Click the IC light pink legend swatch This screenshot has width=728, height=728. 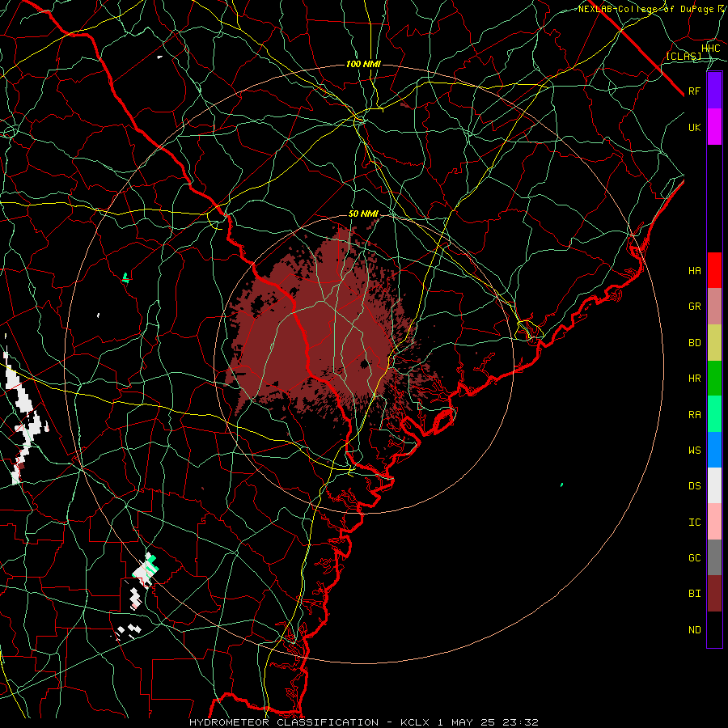714,522
